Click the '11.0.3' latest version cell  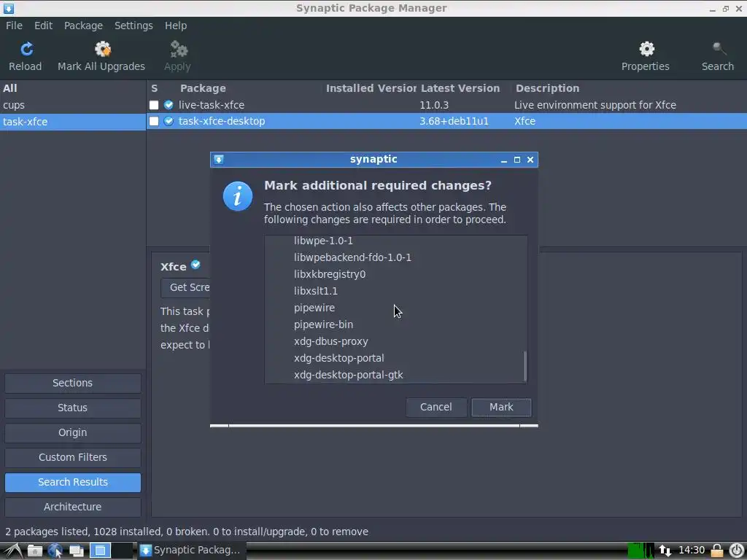pyautogui.click(x=434, y=105)
